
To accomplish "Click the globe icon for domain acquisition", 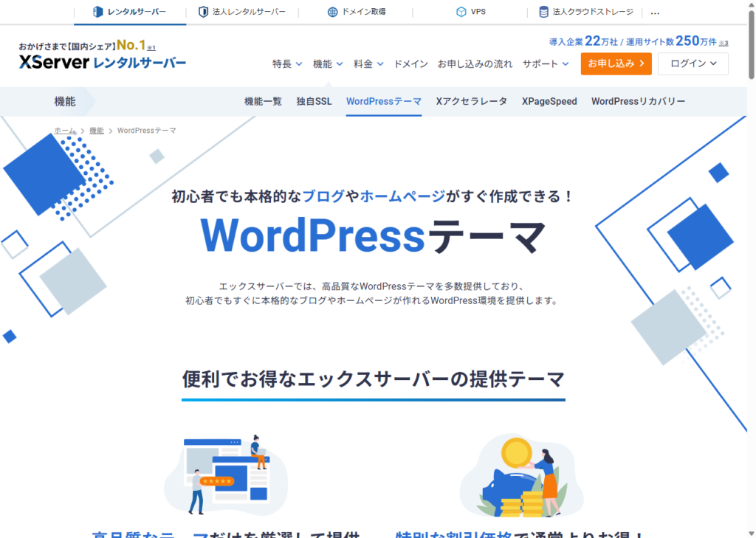I will coord(333,12).
